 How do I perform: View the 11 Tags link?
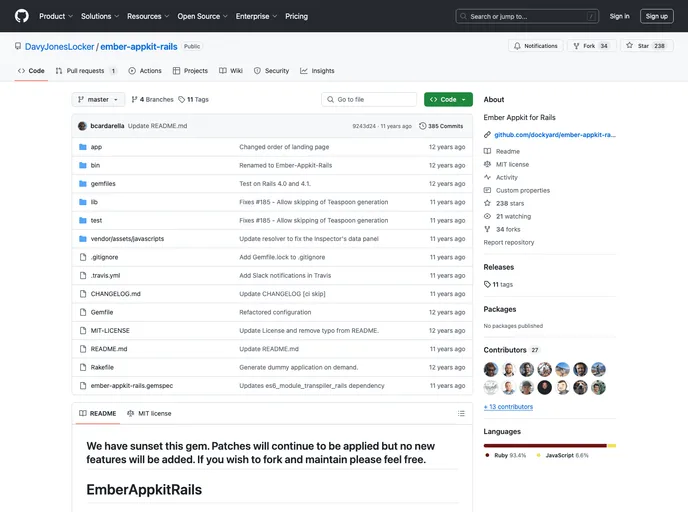194,100
